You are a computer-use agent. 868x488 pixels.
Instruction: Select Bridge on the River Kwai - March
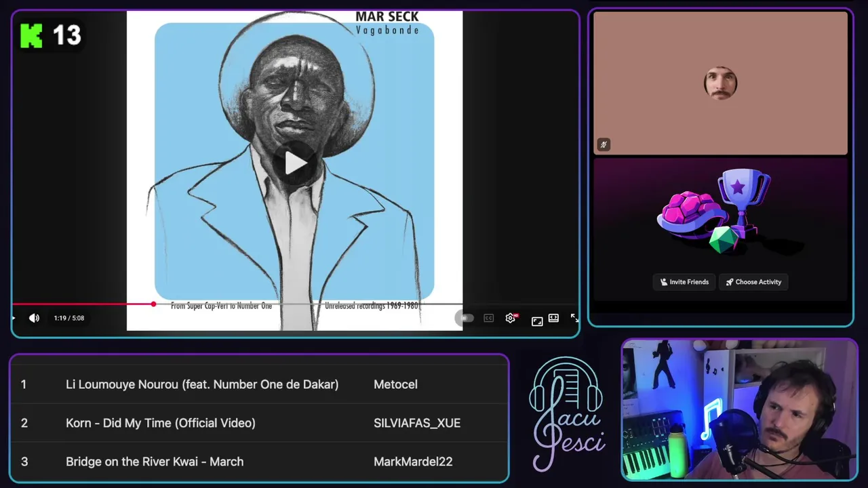point(155,462)
